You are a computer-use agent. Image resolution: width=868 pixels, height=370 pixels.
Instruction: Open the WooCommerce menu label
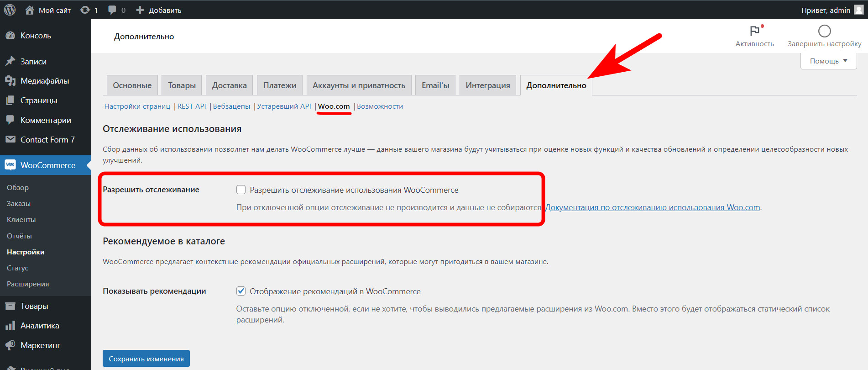pos(48,165)
